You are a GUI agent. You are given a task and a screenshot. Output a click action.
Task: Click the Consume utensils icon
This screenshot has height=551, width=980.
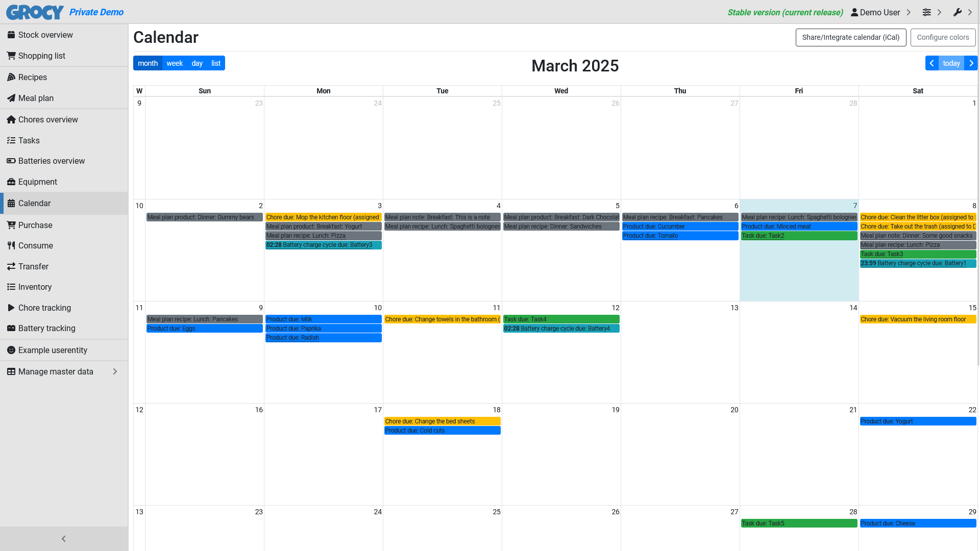point(11,245)
